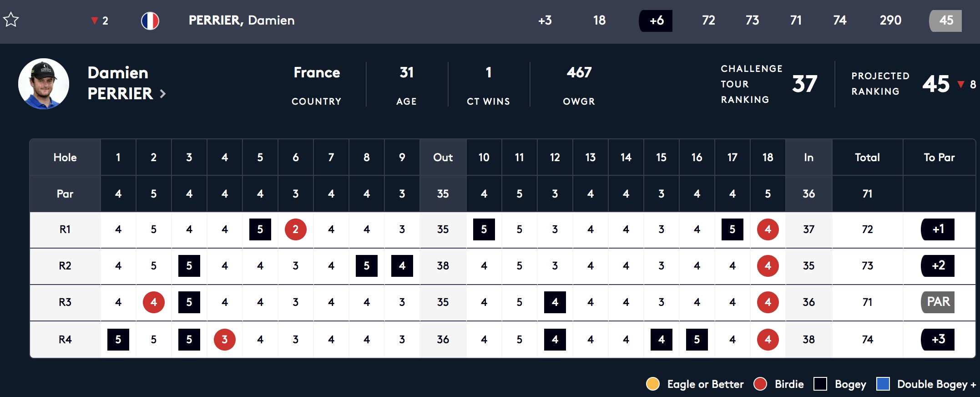The height and width of the screenshot is (397, 980).
Task: Click R4 birdie circle on hole 4
Action: tap(225, 340)
